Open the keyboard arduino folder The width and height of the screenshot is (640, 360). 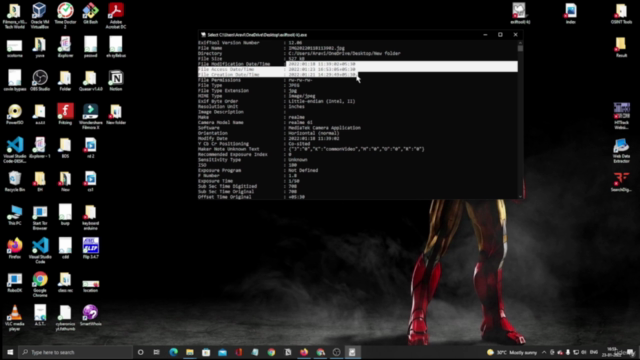click(x=91, y=217)
